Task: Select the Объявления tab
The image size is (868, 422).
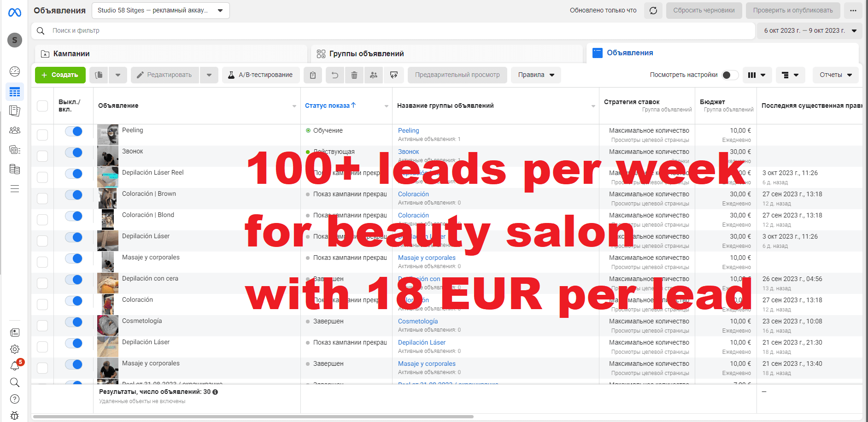Action: click(x=722, y=53)
